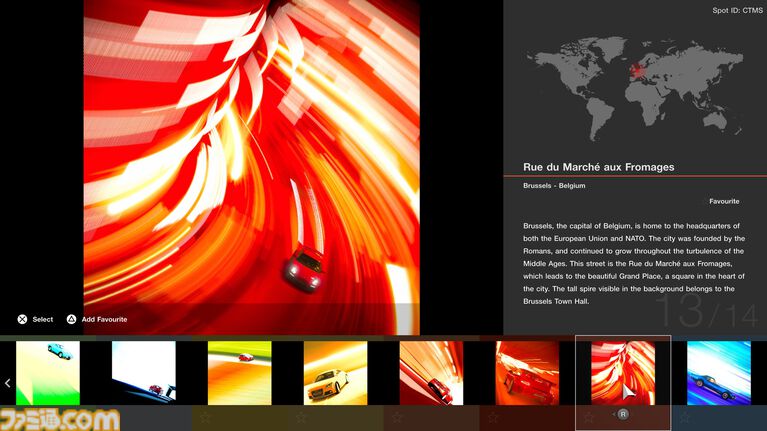Open the red car rear-view tunnel thumbnail
The width and height of the screenshot is (767, 431).
(527, 373)
